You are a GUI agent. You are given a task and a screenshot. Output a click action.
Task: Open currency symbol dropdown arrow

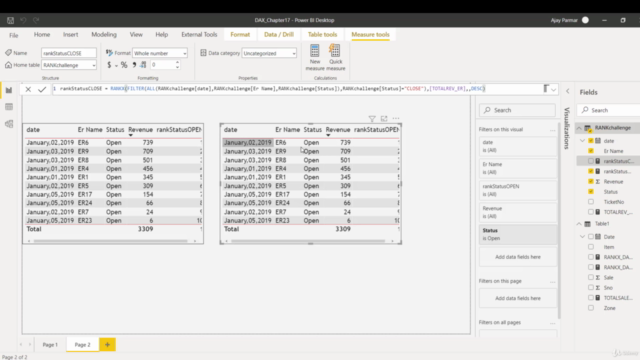coord(116,65)
